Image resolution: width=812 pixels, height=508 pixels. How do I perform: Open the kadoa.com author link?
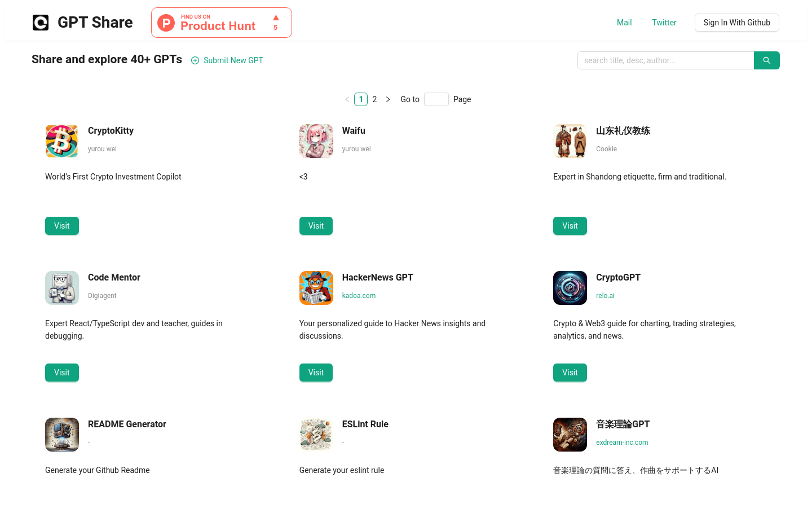click(x=359, y=296)
